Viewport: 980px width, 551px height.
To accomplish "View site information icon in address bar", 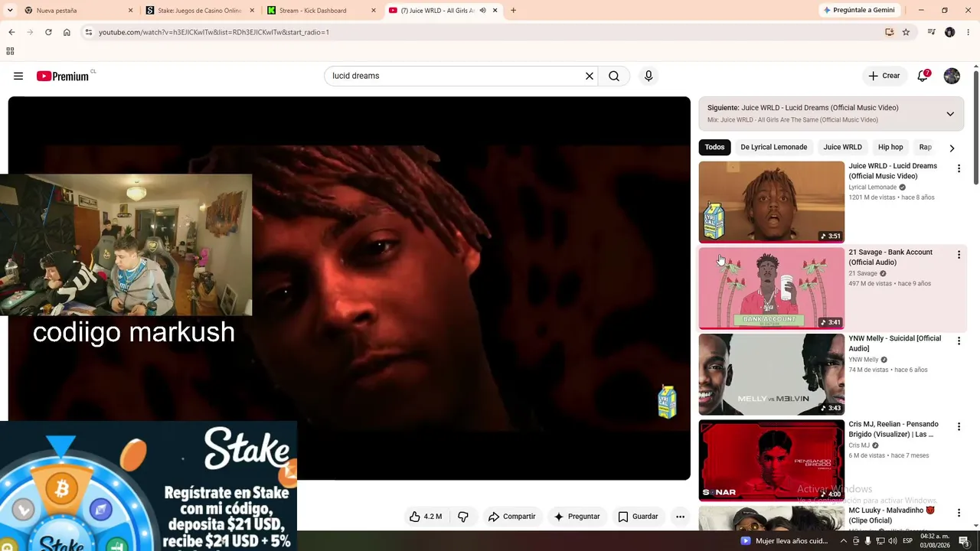I will tap(89, 32).
